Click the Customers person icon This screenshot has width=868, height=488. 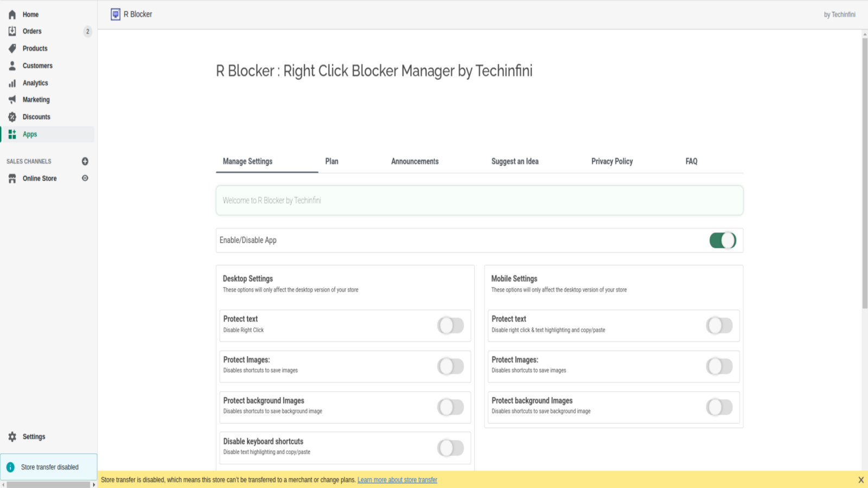point(12,66)
